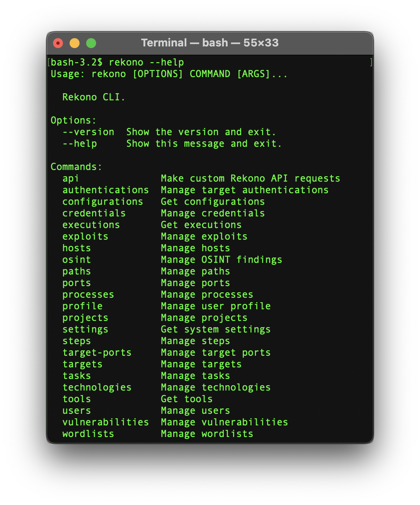This screenshot has width=420, height=505.
Task: Click the 'target-ports' command name
Action: pyautogui.click(x=97, y=353)
